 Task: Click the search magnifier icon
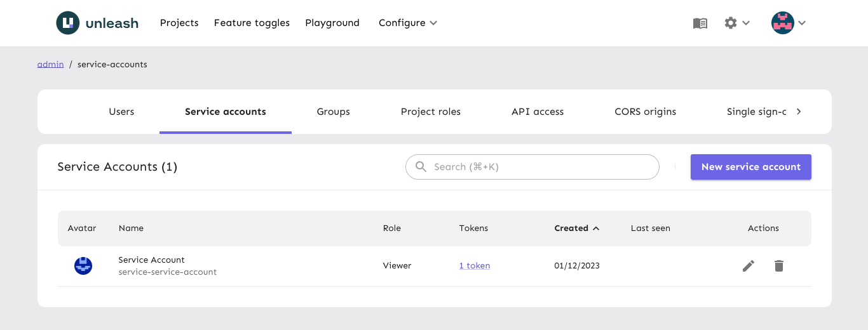pos(421,167)
